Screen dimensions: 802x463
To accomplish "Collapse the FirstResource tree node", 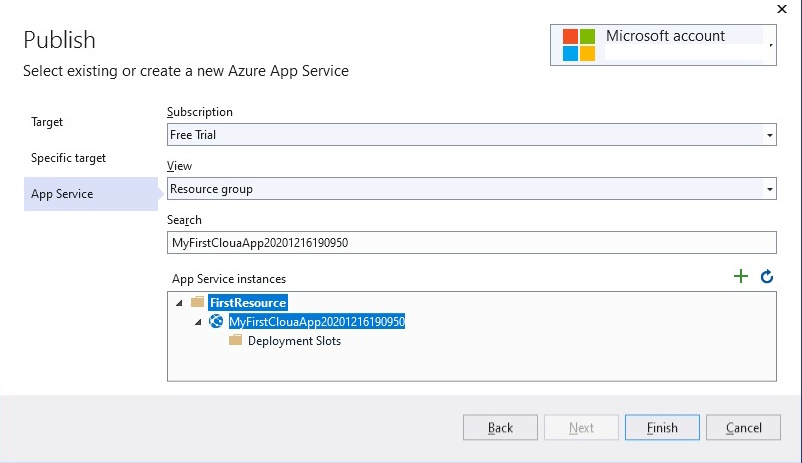I will click(x=179, y=303).
